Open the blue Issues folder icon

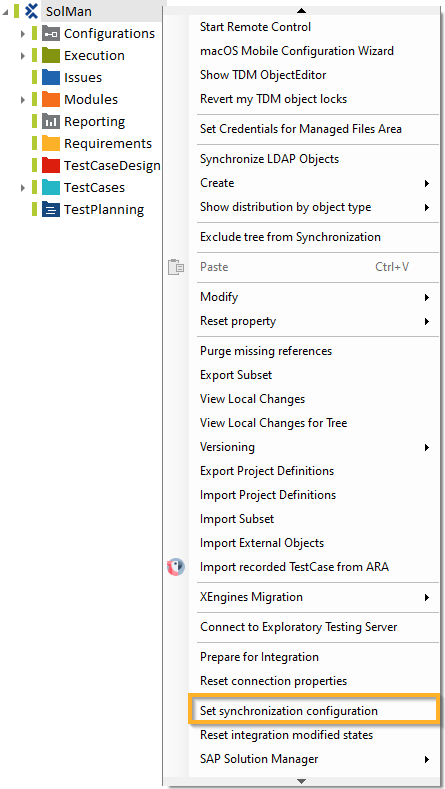click(51, 77)
